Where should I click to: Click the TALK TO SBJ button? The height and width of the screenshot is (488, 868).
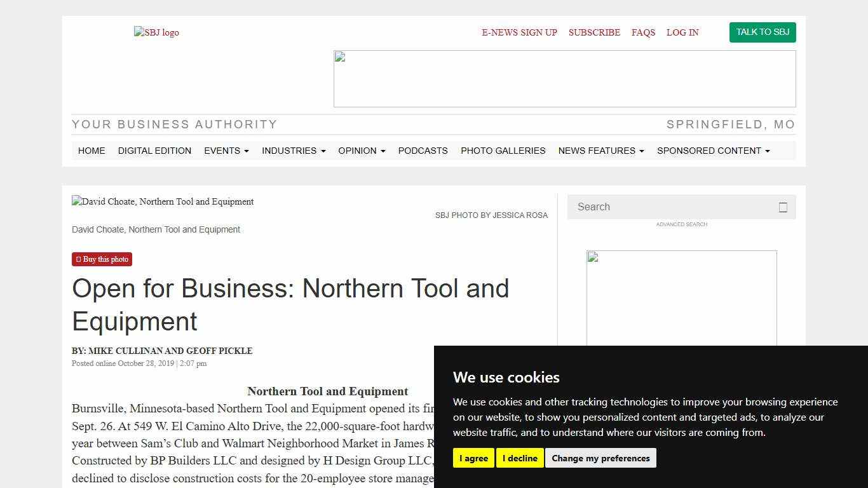click(763, 32)
